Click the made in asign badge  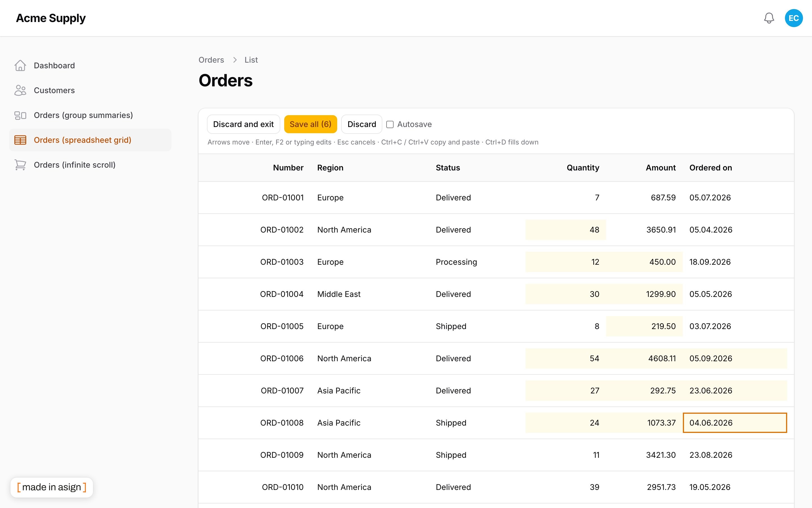pyautogui.click(x=52, y=487)
